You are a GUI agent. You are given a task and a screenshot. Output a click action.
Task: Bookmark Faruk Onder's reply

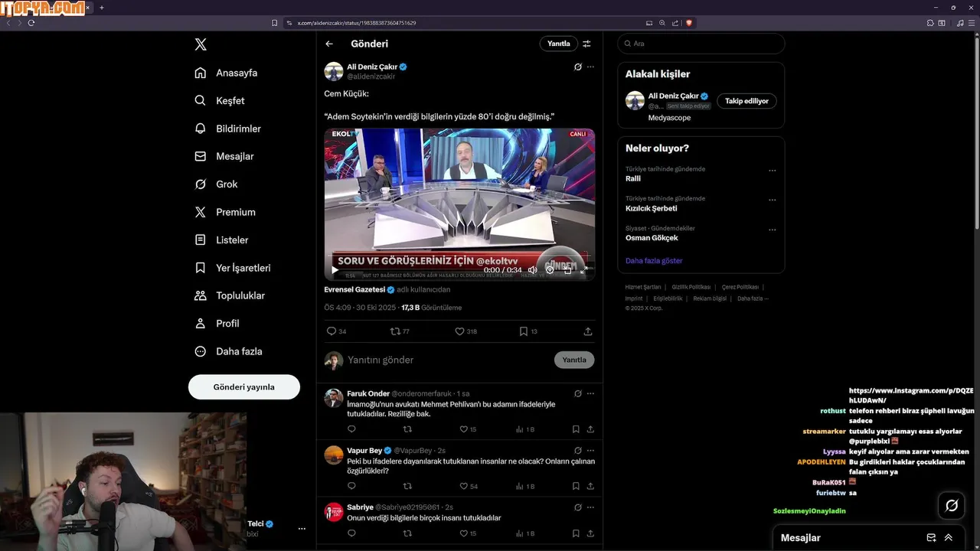point(576,429)
